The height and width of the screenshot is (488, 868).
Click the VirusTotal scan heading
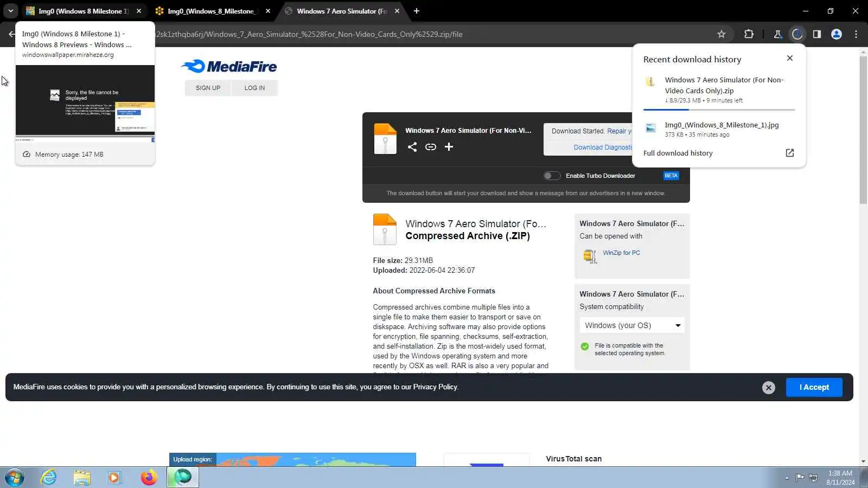tap(573, 459)
